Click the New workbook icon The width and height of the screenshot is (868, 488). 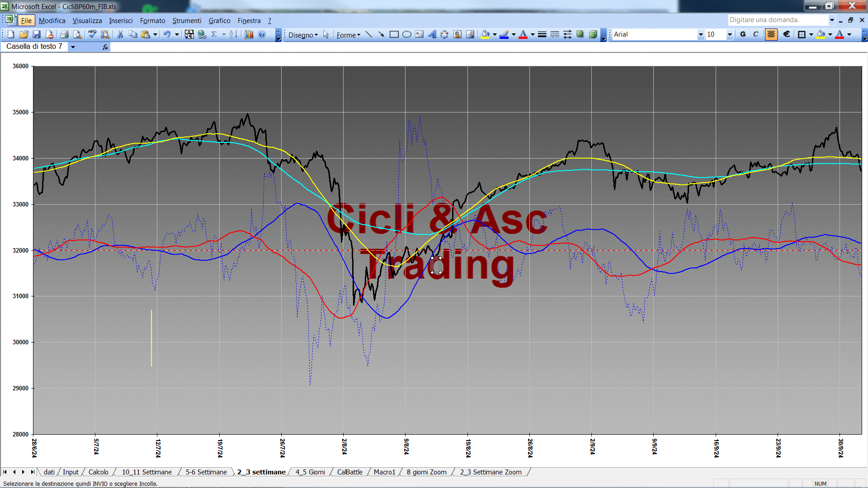11,34
